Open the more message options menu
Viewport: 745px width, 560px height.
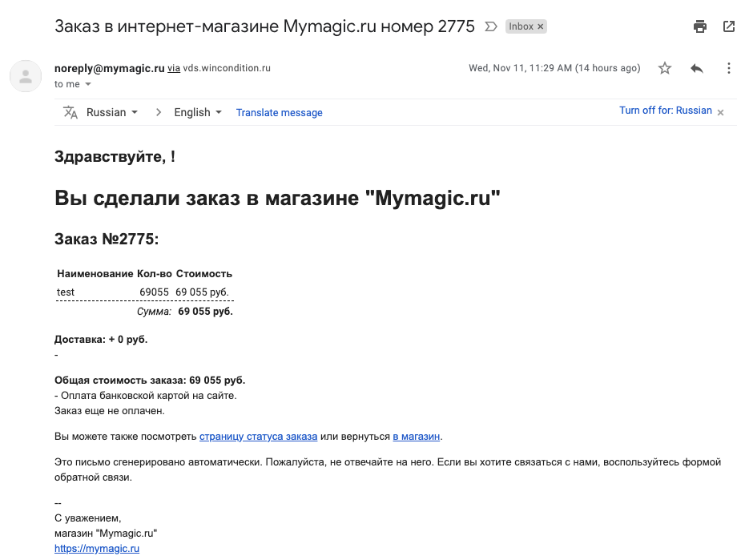(x=728, y=68)
